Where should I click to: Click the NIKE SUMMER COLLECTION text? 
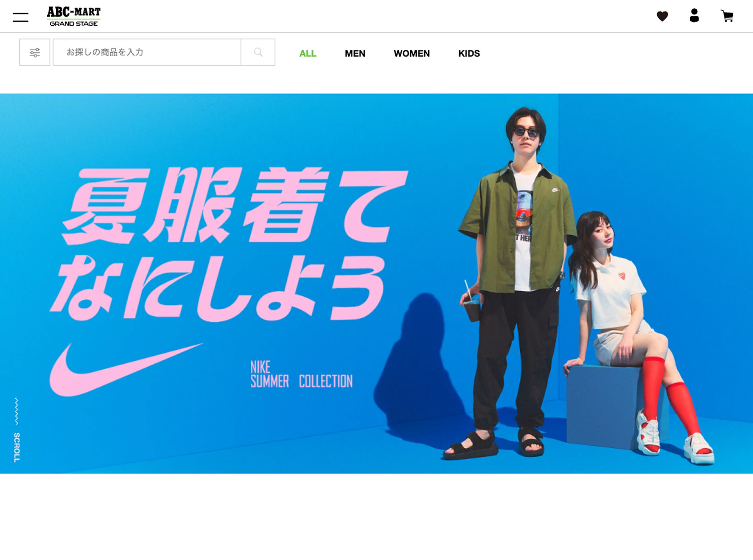pos(301,375)
